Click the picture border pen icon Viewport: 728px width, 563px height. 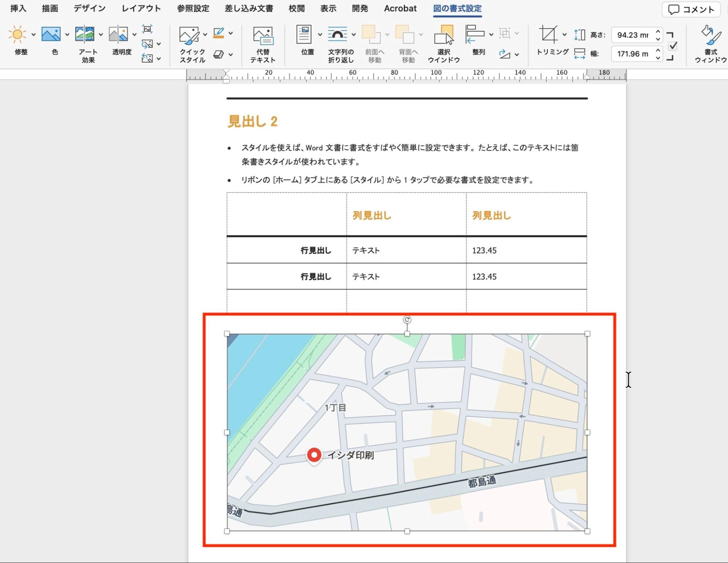tap(219, 33)
